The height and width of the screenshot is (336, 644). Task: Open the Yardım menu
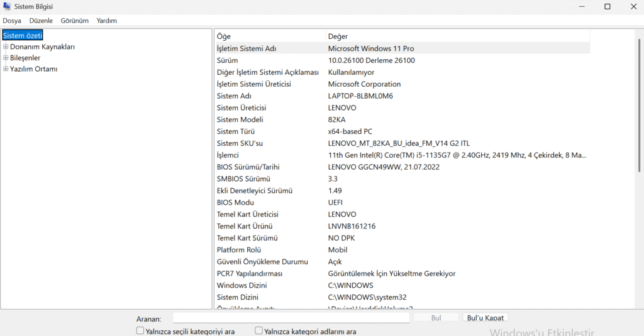[x=106, y=21]
